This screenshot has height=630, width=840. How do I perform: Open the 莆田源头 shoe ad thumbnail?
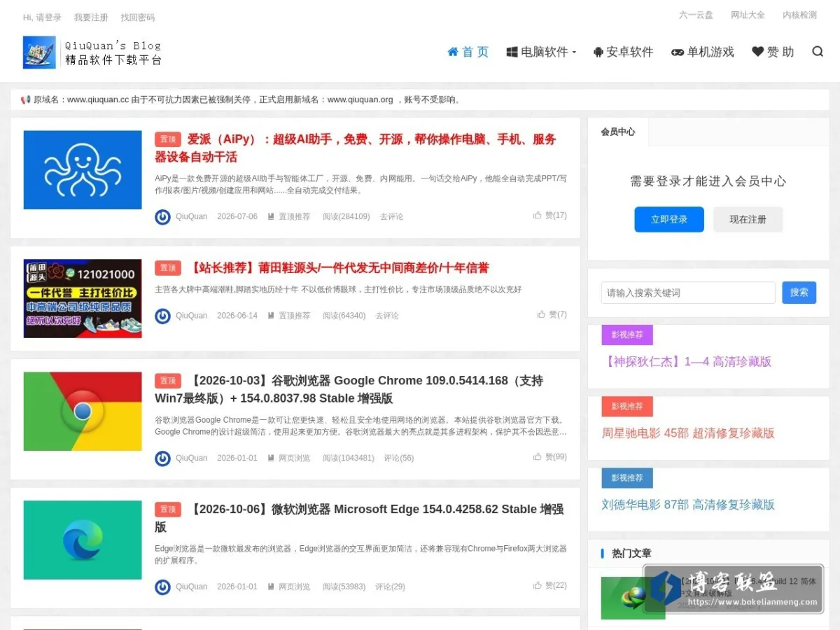point(83,299)
